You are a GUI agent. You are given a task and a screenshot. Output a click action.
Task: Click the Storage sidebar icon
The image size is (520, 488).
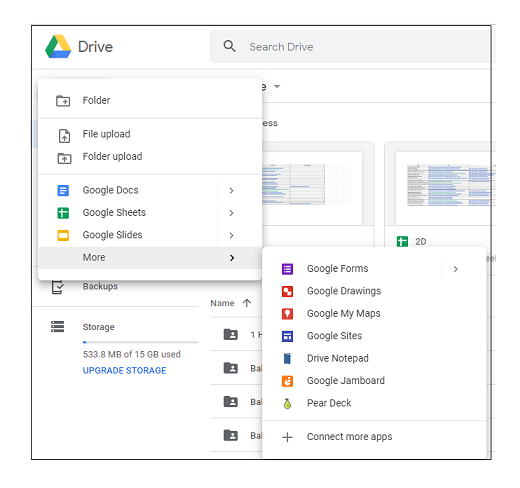(x=57, y=327)
